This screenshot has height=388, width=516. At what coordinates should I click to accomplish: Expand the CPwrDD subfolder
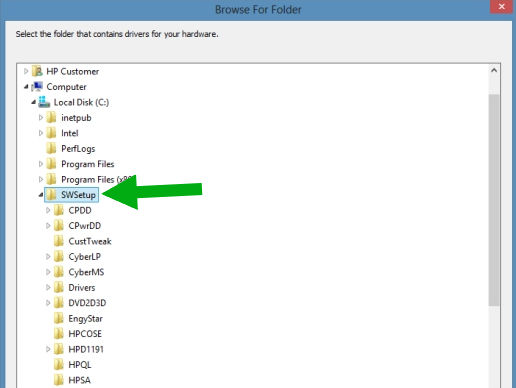(48, 226)
